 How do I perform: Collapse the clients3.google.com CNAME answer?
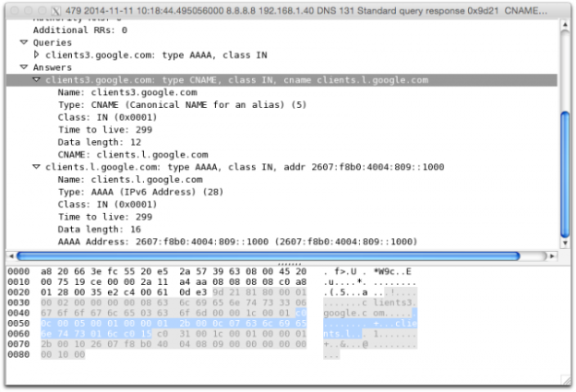click(x=36, y=79)
